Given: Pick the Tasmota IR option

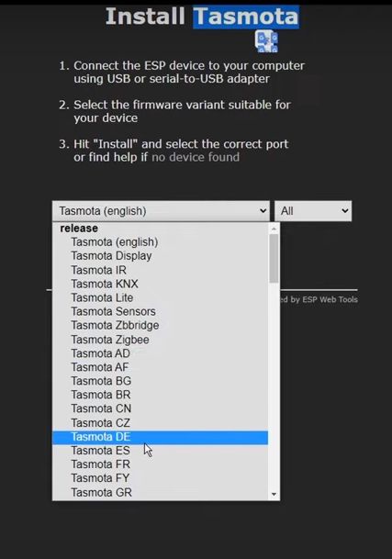Looking at the screenshot, I should tap(160, 270).
